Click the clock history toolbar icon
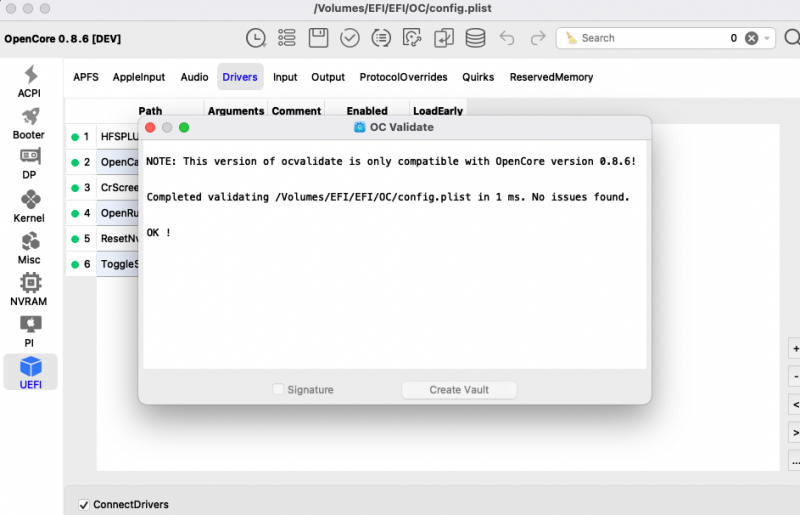Screen dimensions: 800x515 (256, 38)
